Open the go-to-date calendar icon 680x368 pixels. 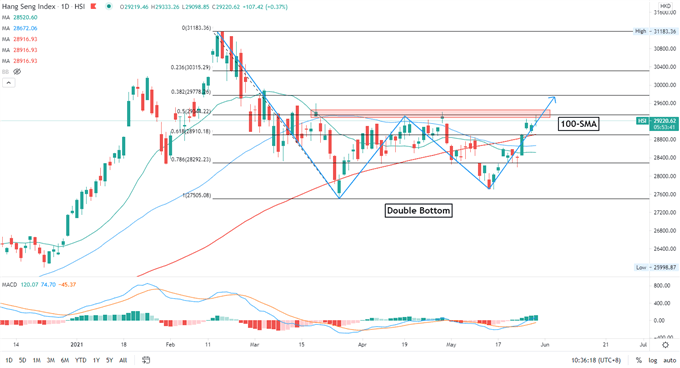[x=146, y=360]
